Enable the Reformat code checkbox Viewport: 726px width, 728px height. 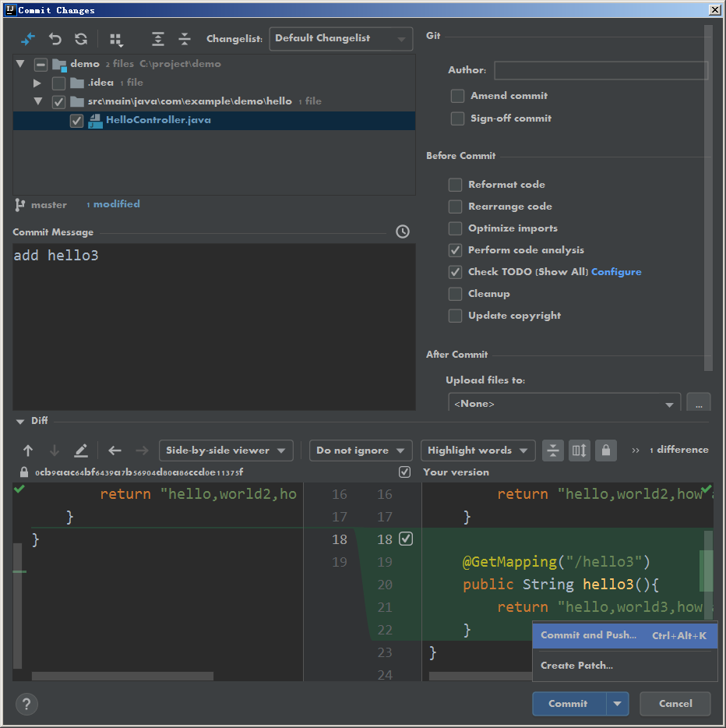pyautogui.click(x=455, y=185)
